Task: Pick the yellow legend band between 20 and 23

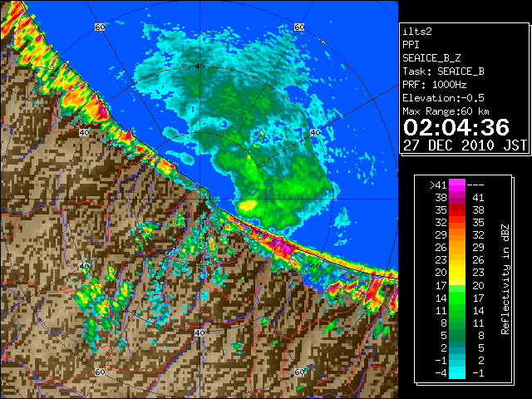Action: pos(457,273)
